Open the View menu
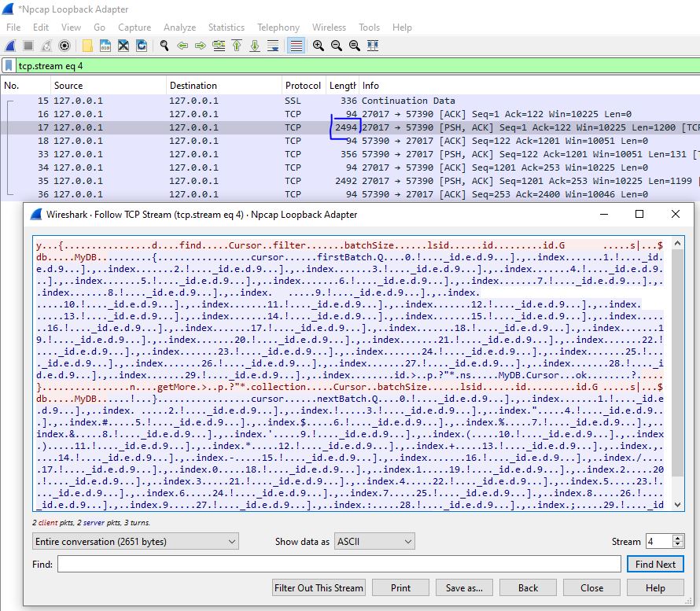This screenshot has height=611, width=700. pos(71,28)
